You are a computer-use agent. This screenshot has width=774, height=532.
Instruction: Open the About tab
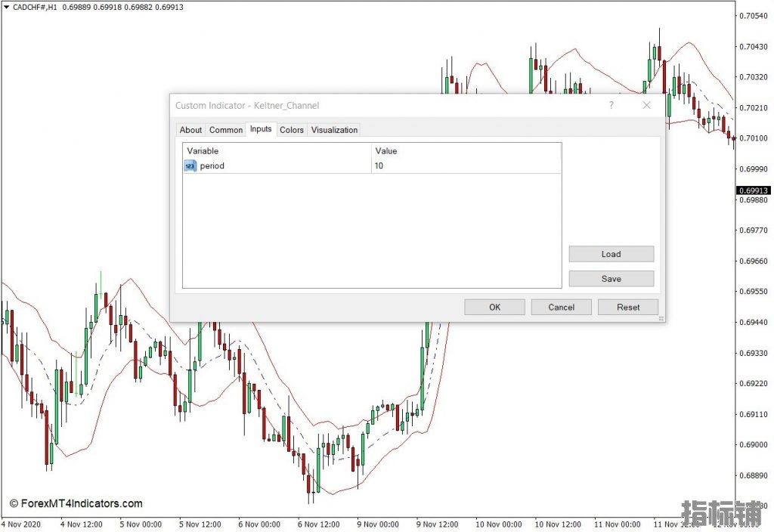pyautogui.click(x=190, y=130)
